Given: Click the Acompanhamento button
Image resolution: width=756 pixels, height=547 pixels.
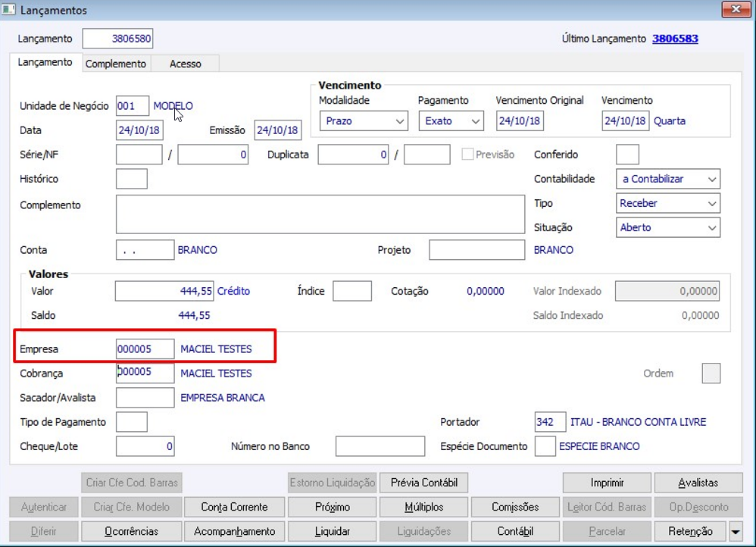Looking at the screenshot, I should [x=234, y=532].
